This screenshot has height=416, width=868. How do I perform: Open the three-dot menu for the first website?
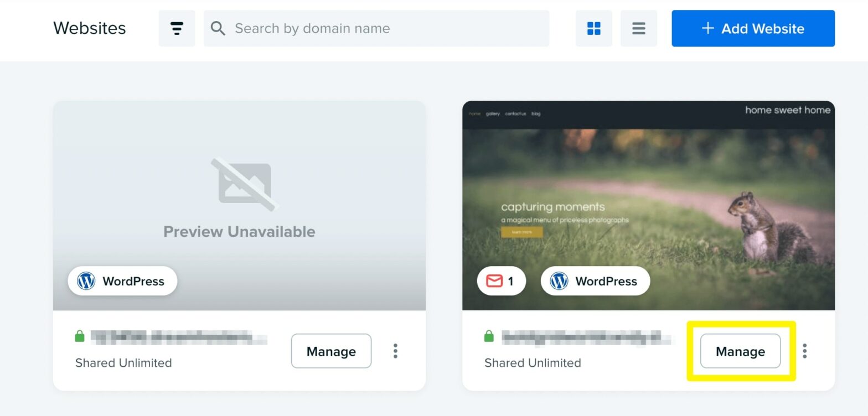point(395,351)
